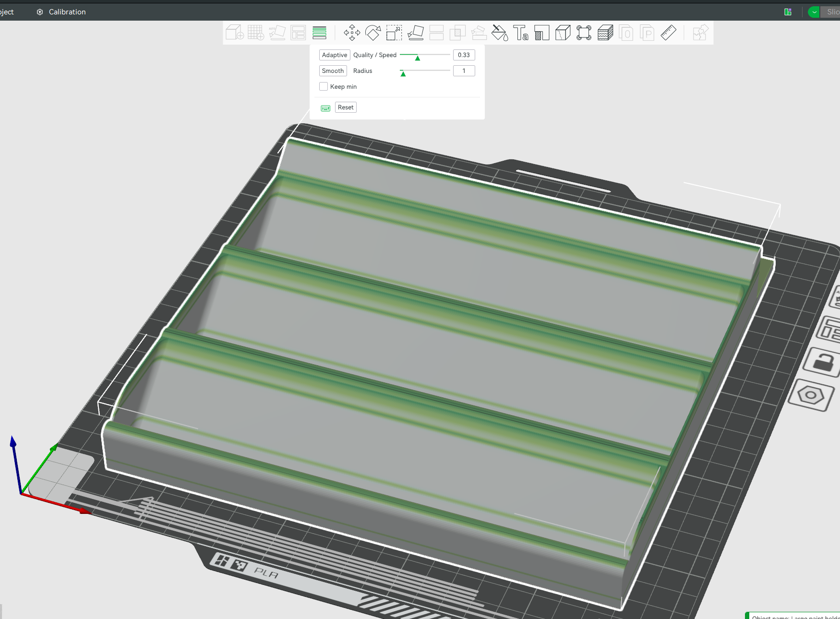Image resolution: width=840 pixels, height=619 pixels.
Task: Open plate settings hexagon icon
Action: coord(811,395)
